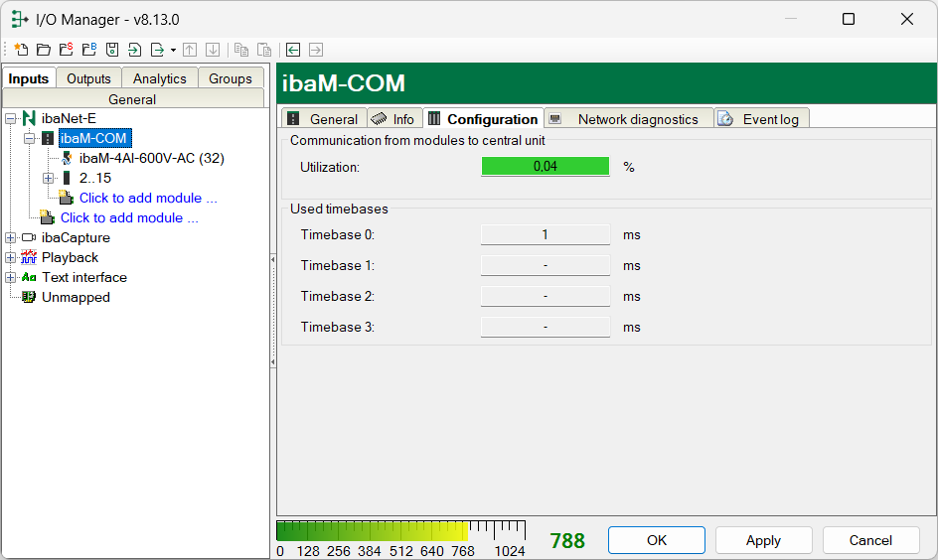Click the Playback signal icon
The width and height of the screenshot is (938, 560).
[29, 257]
